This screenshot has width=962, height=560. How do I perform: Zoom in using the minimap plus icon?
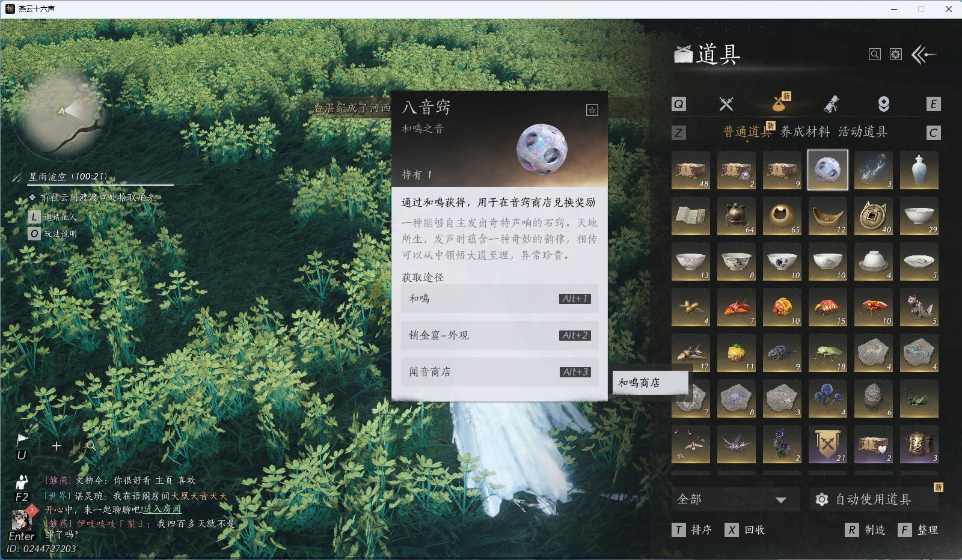point(56,446)
